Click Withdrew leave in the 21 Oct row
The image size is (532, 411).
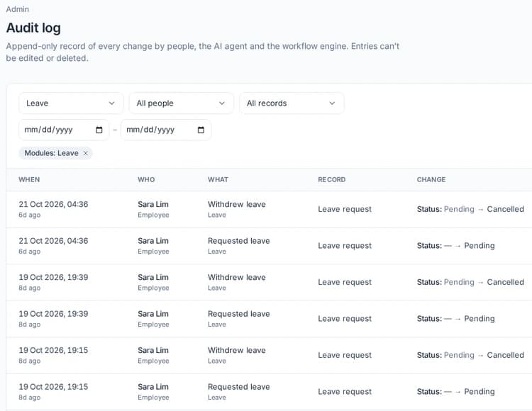237,204
